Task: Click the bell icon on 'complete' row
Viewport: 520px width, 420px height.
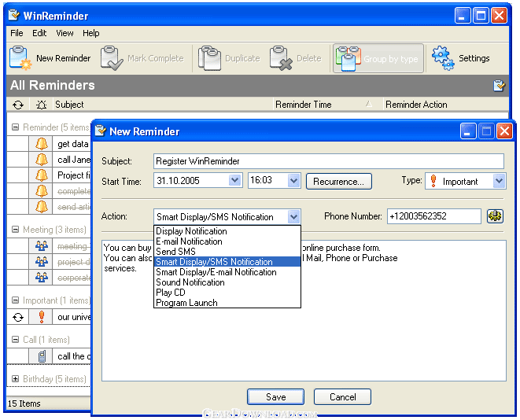Action: pyautogui.click(x=42, y=191)
